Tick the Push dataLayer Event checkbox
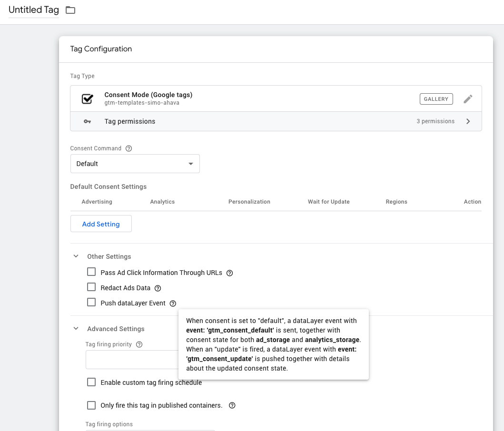The image size is (504, 431). [x=91, y=303]
